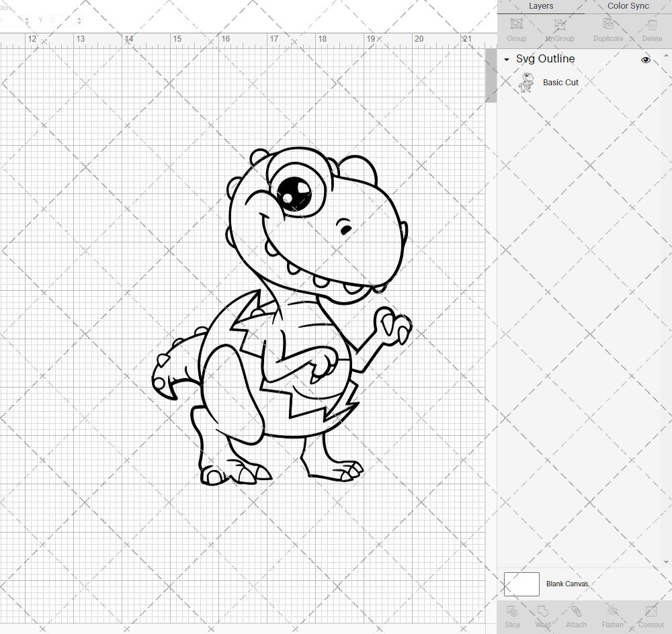Screen dimensions: 672x634
Task: Open the Blank Canvas color swatch
Action: click(x=521, y=584)
